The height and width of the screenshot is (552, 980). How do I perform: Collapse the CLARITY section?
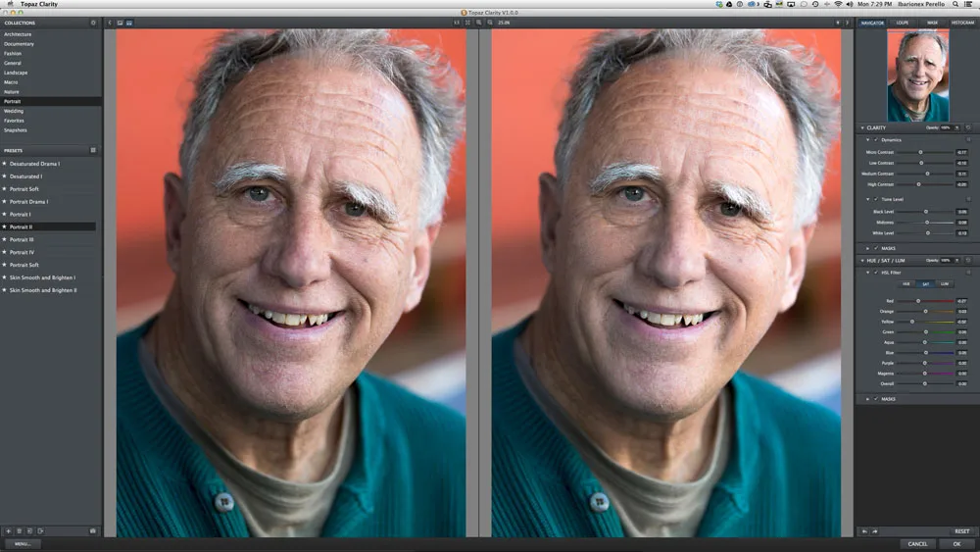click(x=862, y=127)
